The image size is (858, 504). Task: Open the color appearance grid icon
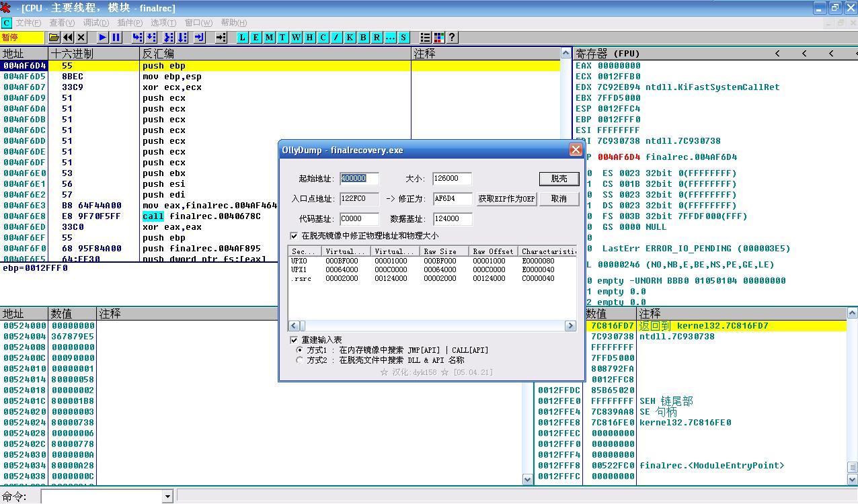click(439, 38)
